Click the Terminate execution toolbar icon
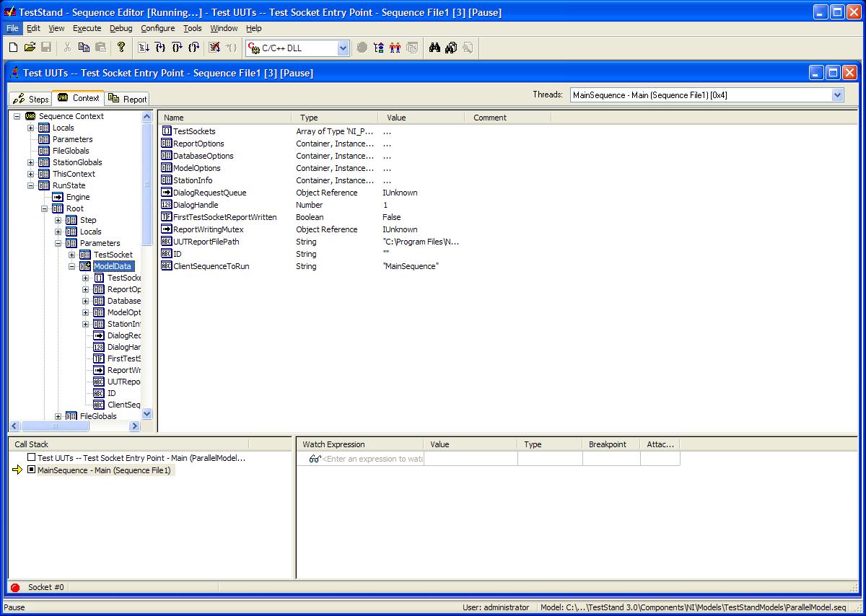866x616 pixels. tap(214, 48)
